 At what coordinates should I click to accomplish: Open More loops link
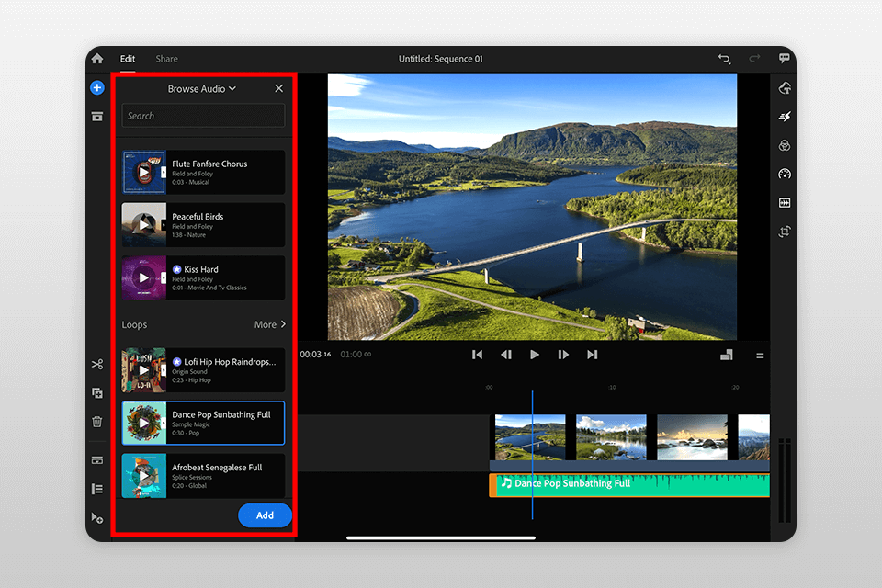tap(270, 324)
